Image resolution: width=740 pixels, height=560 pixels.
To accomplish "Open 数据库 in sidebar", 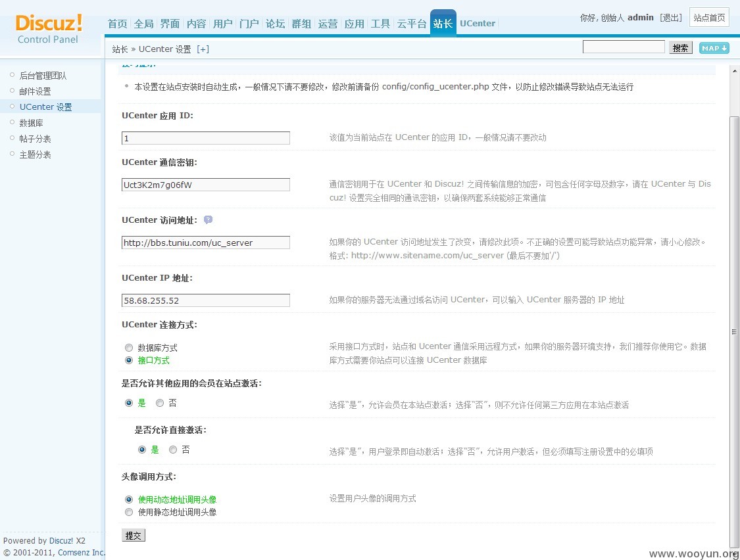I will click(31, 123).
